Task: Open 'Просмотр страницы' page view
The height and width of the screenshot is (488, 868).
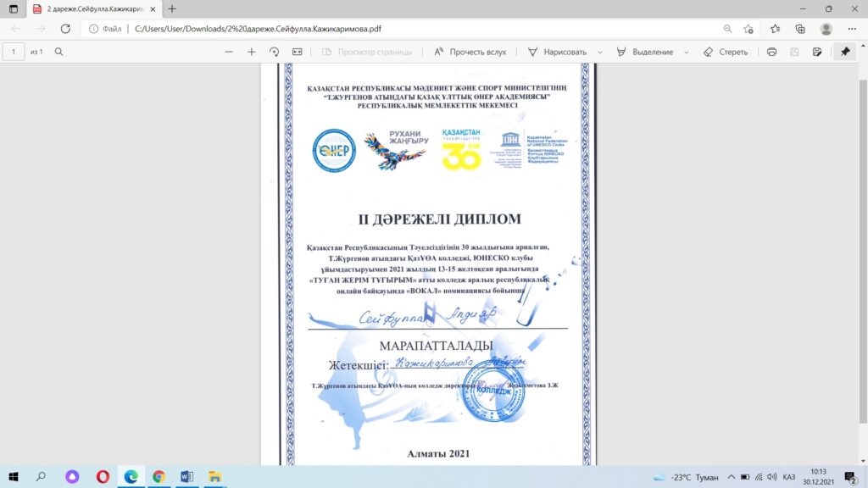Action: tap(367, 52)
